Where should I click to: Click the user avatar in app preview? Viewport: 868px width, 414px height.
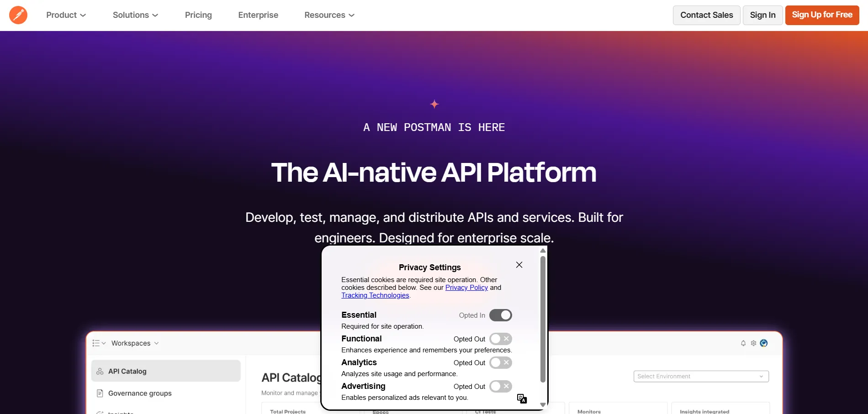coord(764,343)
